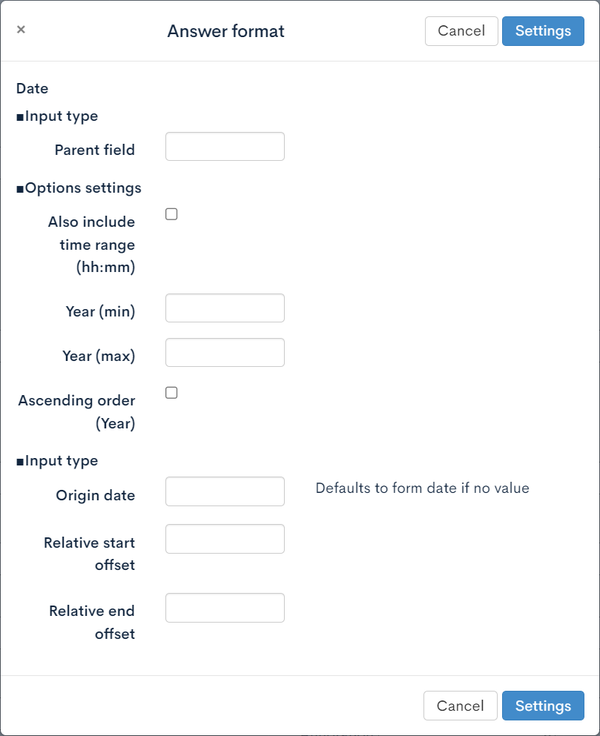The image size is (600, 736).
Task: Select the Year (max) input box
Action: 225,353
